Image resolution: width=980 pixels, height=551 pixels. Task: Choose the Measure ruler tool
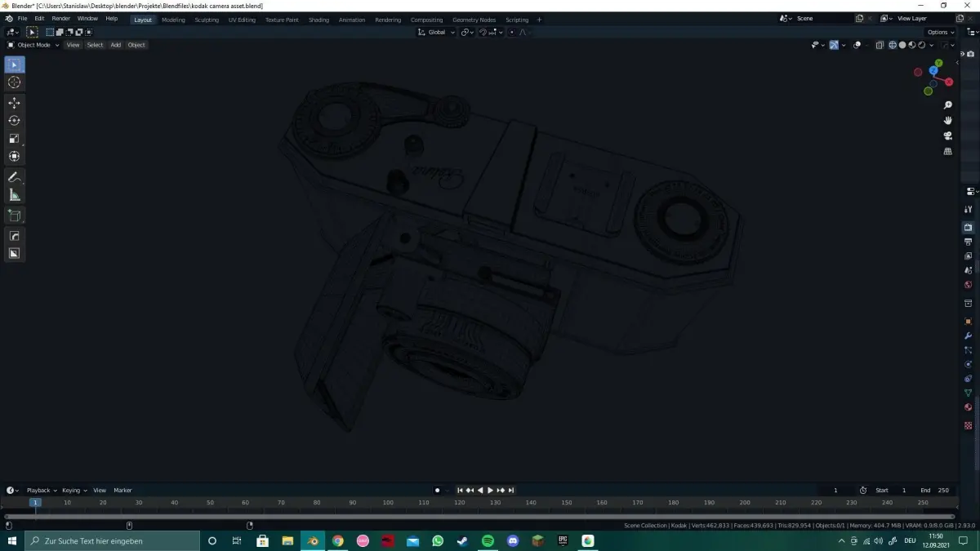14,195
